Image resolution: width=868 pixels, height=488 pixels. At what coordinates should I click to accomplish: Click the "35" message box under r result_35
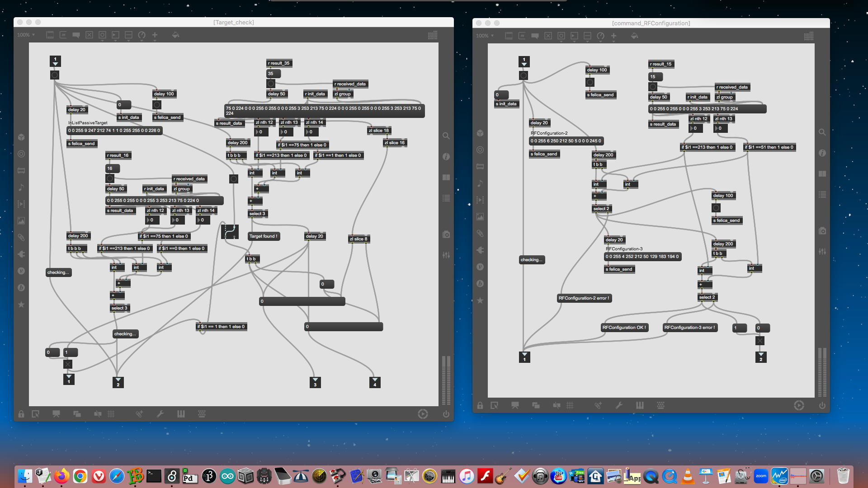[x=273, y=73]
